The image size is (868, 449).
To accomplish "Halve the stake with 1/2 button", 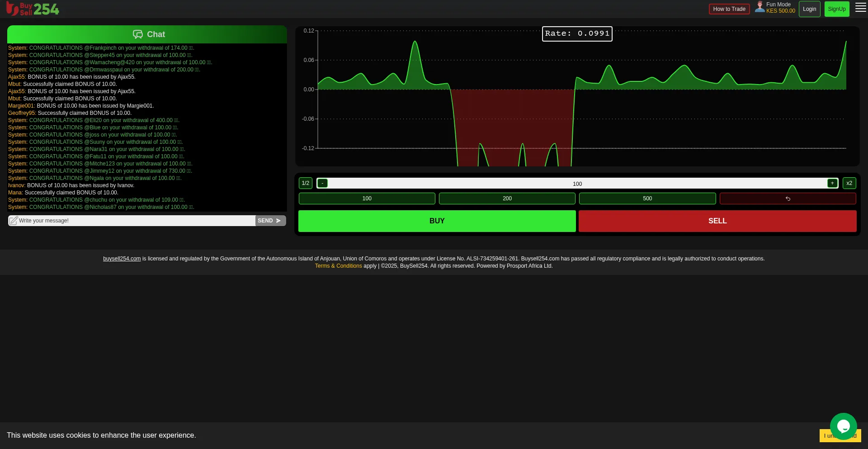I will [306, 183].
